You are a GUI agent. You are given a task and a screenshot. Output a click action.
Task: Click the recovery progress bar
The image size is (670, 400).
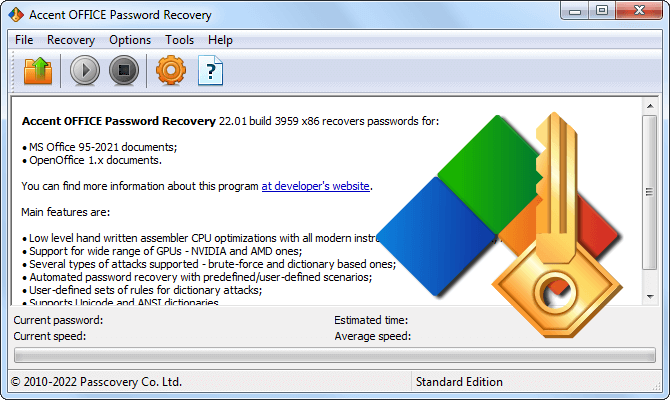coord(335,355)
